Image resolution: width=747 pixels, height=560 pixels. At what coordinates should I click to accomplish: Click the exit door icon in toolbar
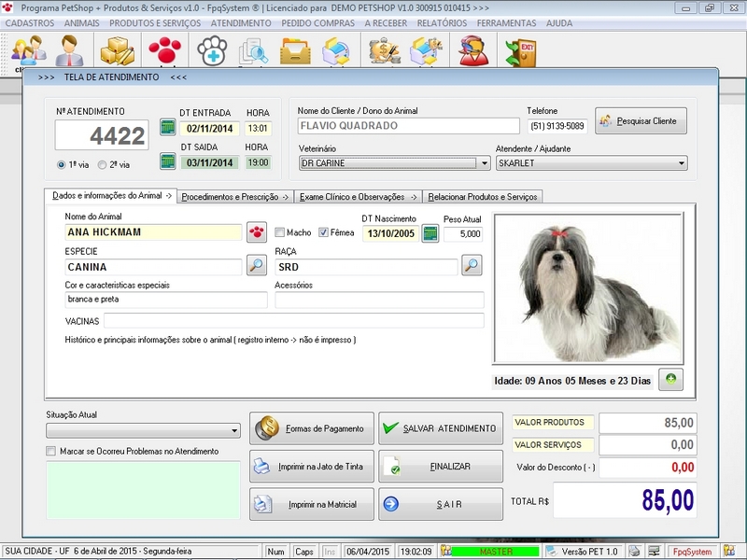520,52
